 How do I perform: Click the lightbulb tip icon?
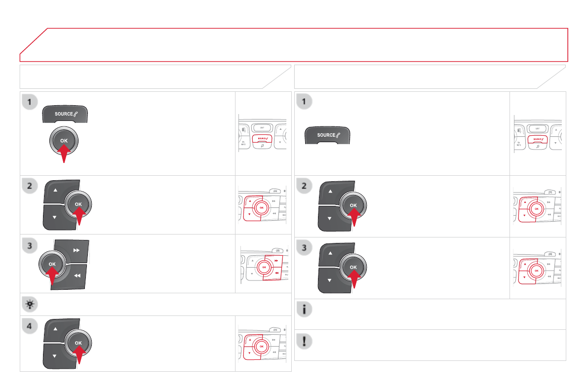click(x=30, y=304)
